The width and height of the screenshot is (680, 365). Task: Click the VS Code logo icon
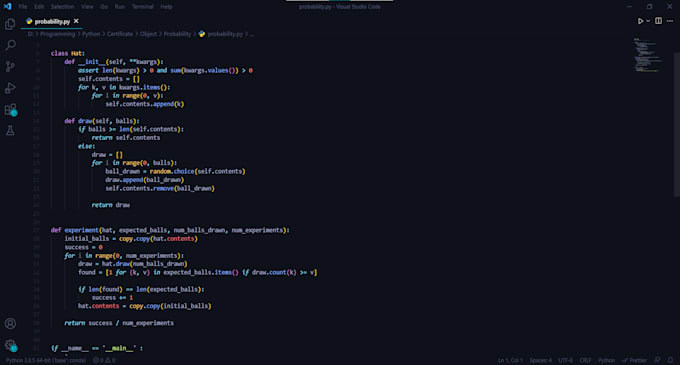tap(7, 7)
